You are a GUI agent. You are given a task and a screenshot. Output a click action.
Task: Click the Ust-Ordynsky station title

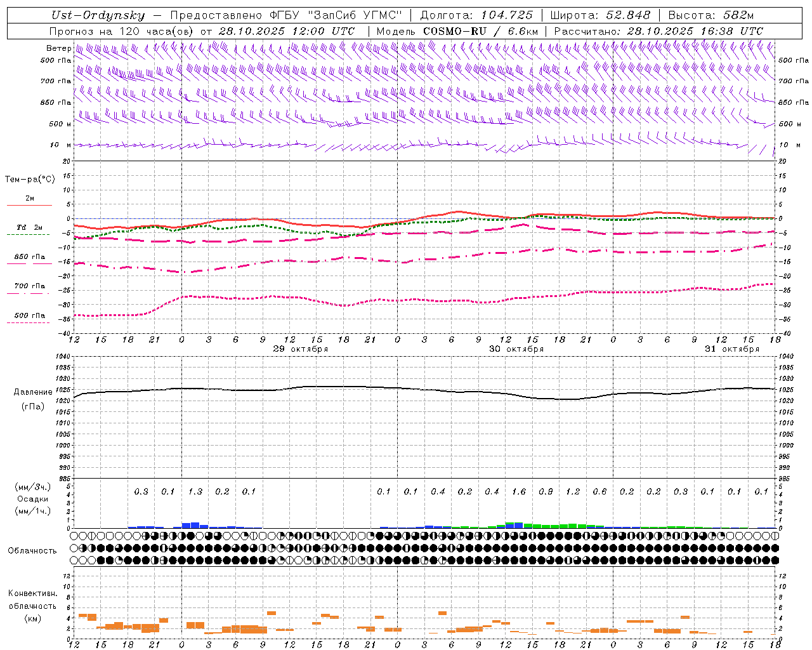click(x=98, y=16)
